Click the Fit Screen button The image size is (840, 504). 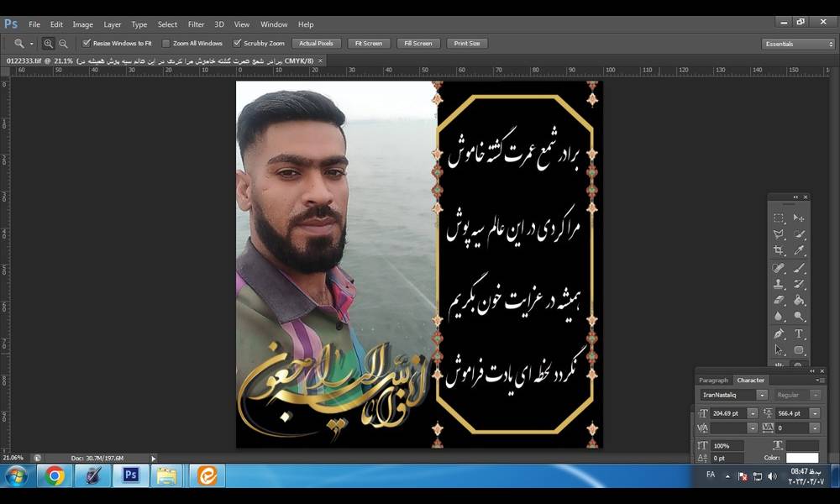(x=369, y=43)
